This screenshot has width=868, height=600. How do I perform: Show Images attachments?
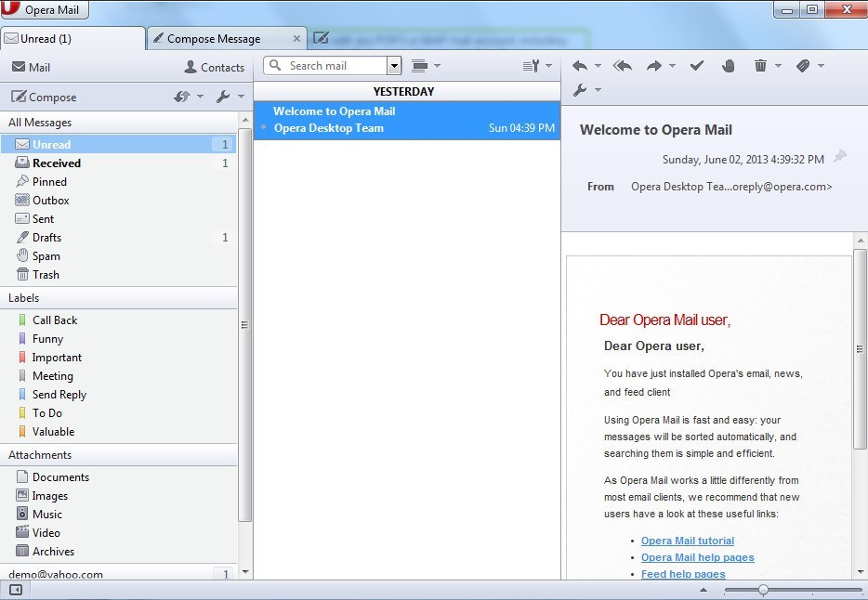click(118, 495)
